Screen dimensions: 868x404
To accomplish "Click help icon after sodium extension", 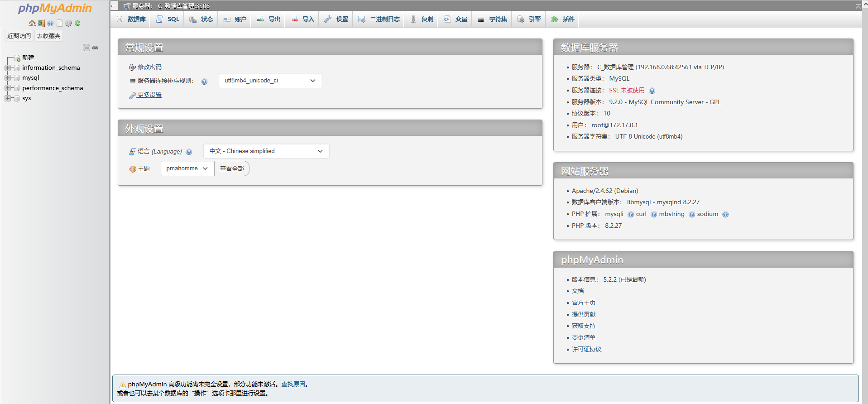I will [x=725, y=215].
